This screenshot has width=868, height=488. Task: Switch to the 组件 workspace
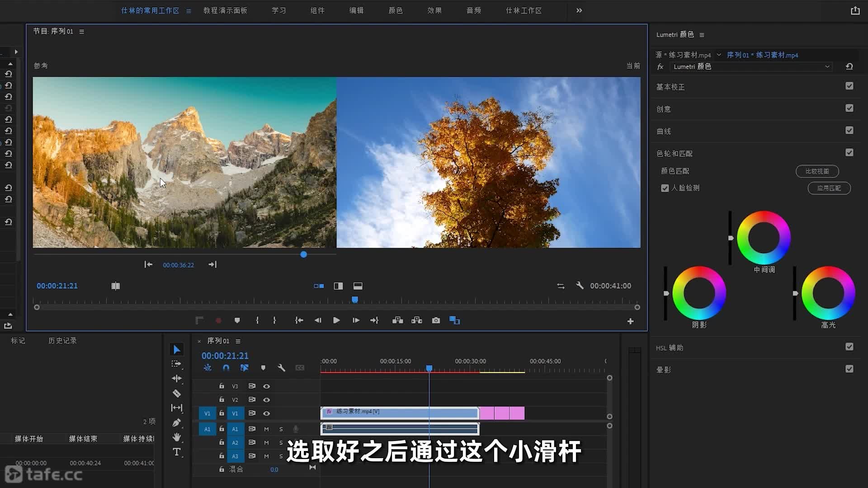[x=317, y=10]
